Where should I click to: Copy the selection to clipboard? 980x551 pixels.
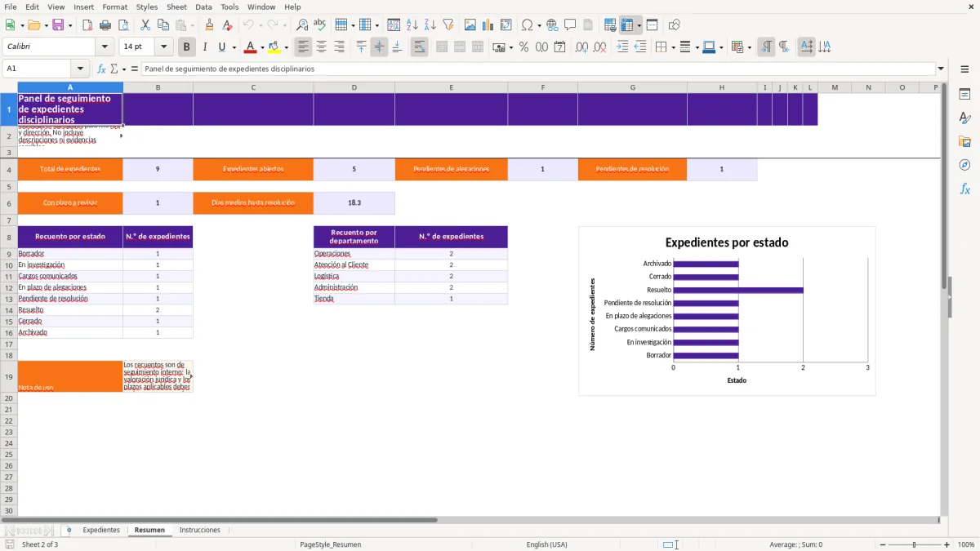pos(163,25)
